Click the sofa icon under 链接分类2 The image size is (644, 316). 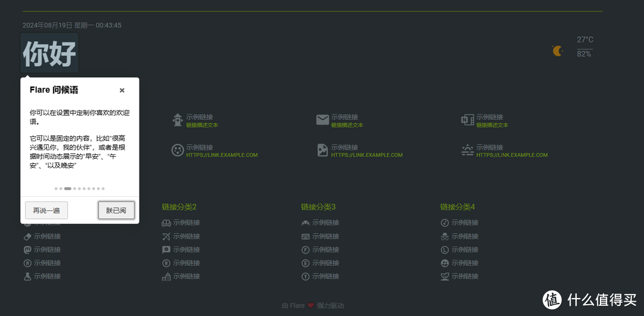coord(166,223)
